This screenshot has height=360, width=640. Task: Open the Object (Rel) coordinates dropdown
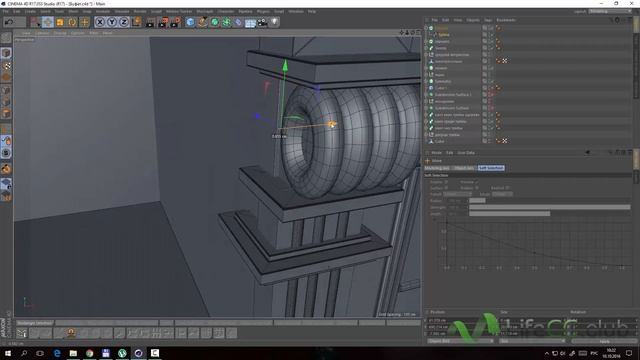click(460, 341)
